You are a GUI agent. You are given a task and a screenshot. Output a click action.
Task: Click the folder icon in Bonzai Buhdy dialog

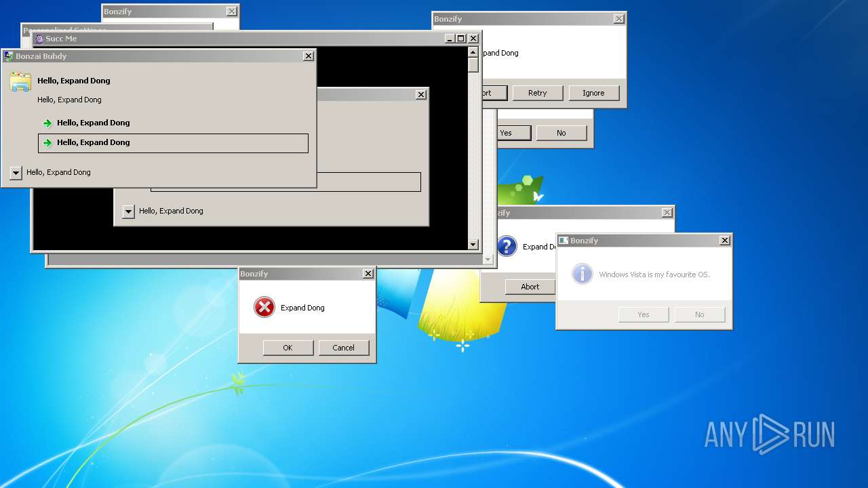[x=20, y=82]
